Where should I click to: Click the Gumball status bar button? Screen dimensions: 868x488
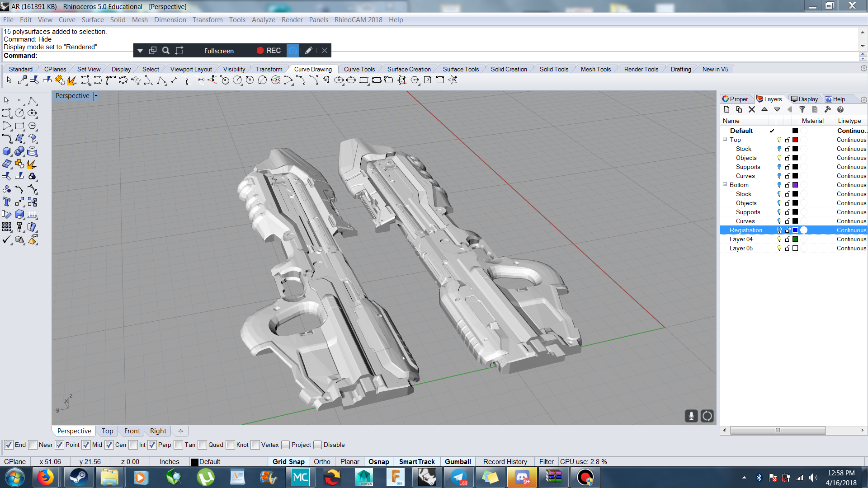(x=458, y=462)
